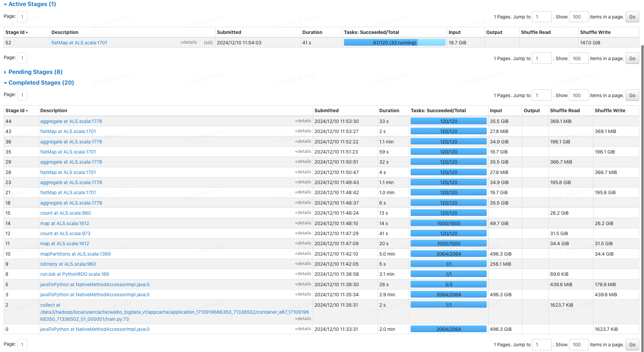Sort completed stages by Shuffle Read column

[565, 111]
